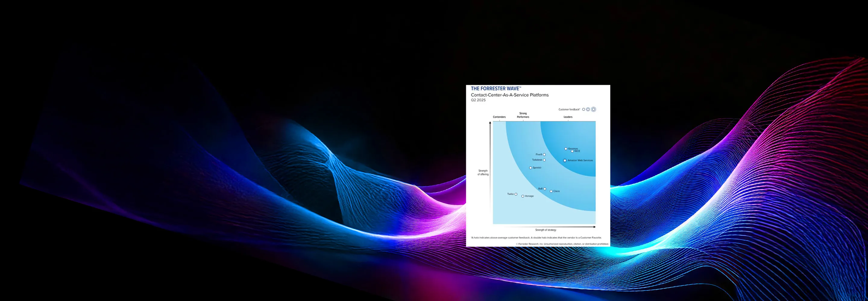The image size is (868, 301).
Task: Click the Genesys marker on the chart
Action: point(566,148)
